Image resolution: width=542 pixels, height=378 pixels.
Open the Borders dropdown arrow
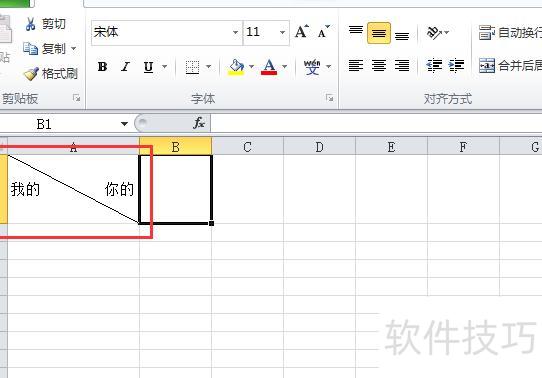pos(209,66)
